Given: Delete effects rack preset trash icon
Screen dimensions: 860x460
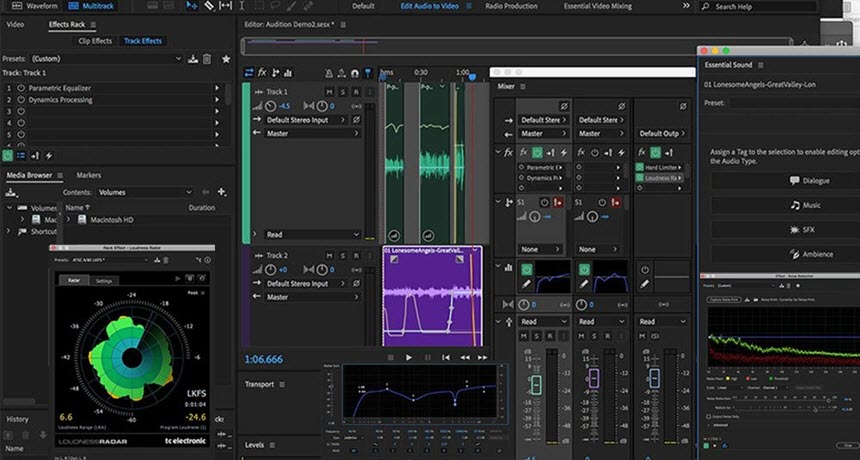Looking at the screenshot, I should point(207,59).
